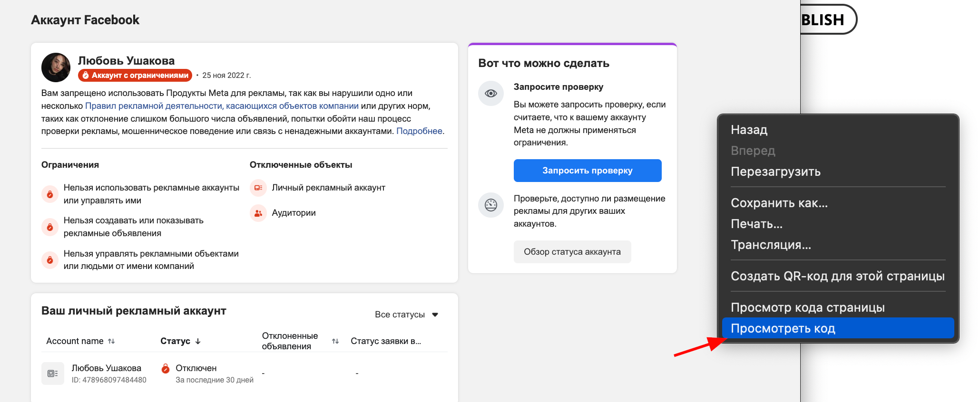
Task: Sort the Статус column with its arrow
Action: [198, 341]
